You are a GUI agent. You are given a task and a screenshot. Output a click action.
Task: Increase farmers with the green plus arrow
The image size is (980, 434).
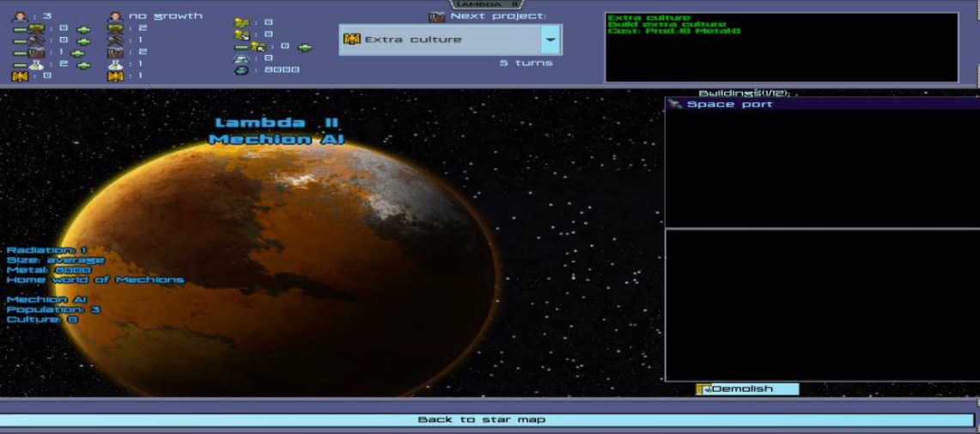(83, 28)
